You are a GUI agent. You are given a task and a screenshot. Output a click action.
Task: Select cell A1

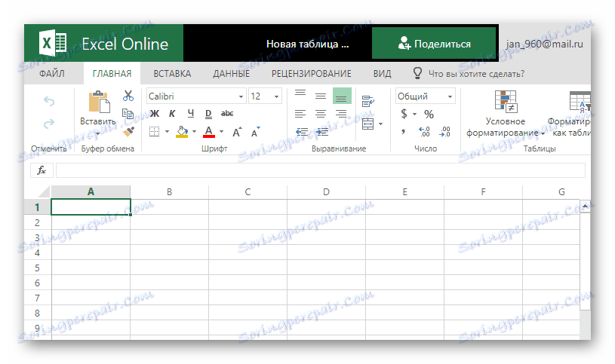coord(91,207)
